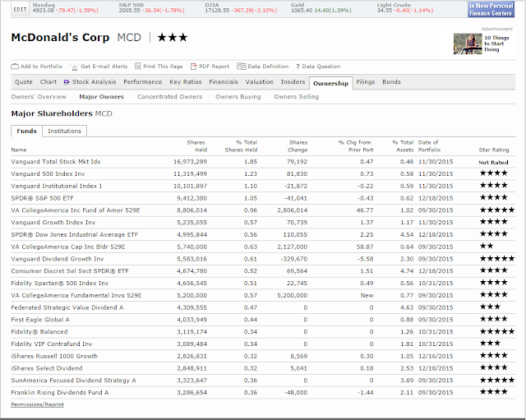Open the Chart tab
The width and height of the screenshot is (526, 420).
pos(48,82)
